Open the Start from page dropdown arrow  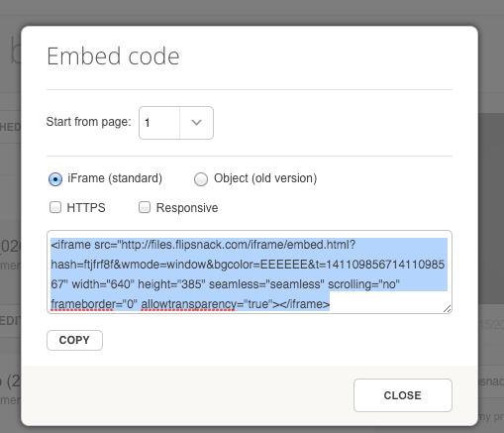[x=196, y=123]
